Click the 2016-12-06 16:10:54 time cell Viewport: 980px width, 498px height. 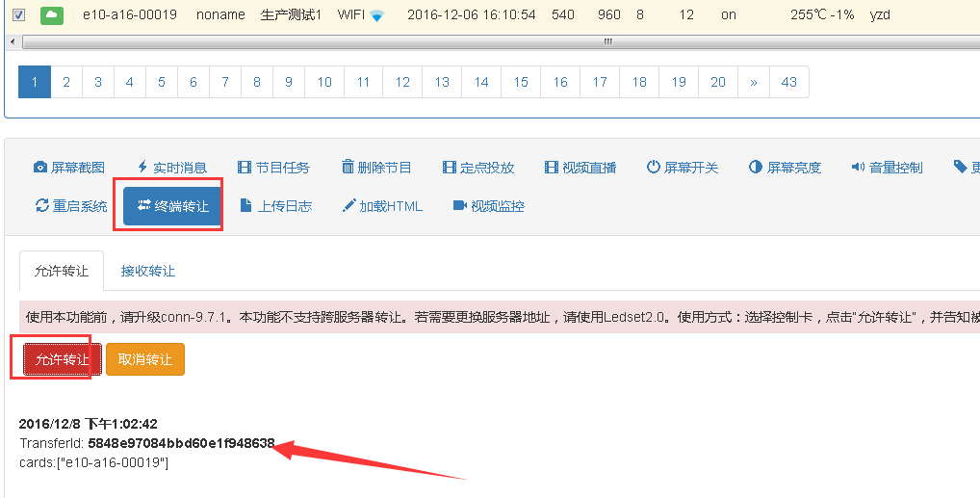[472, 14]
